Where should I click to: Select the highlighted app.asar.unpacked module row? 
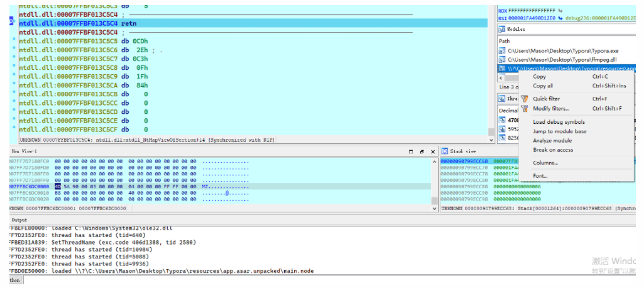click(567, 68)
